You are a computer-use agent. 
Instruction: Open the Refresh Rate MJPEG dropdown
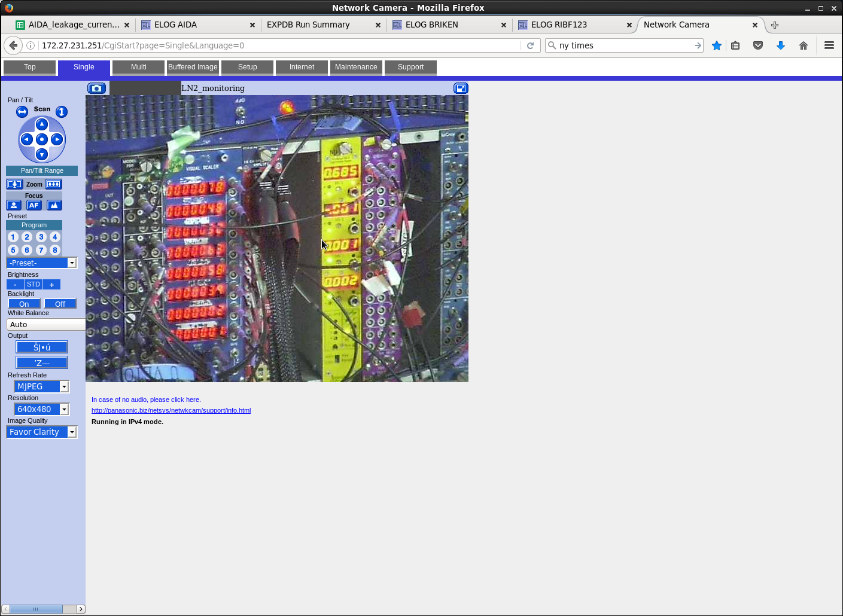point(42,386)
